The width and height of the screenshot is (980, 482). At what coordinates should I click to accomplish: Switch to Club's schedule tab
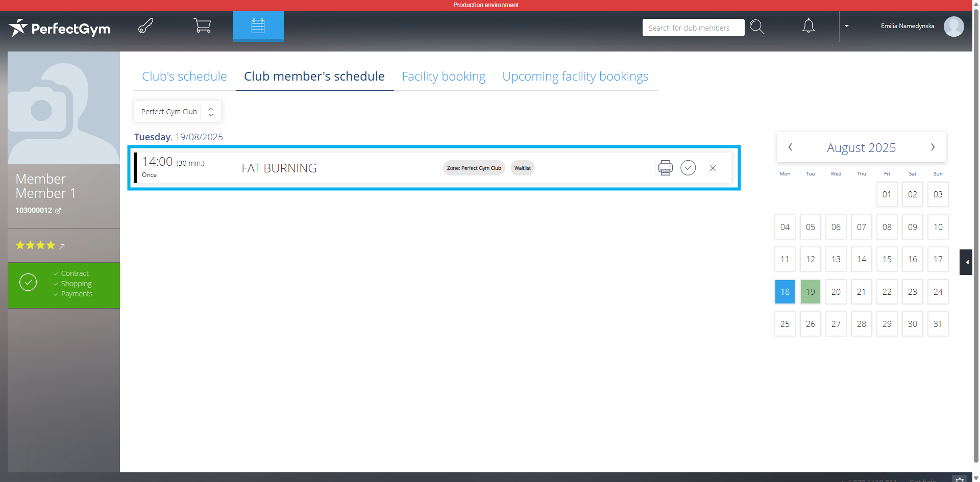pyautogui.click(x=184, y=77)
